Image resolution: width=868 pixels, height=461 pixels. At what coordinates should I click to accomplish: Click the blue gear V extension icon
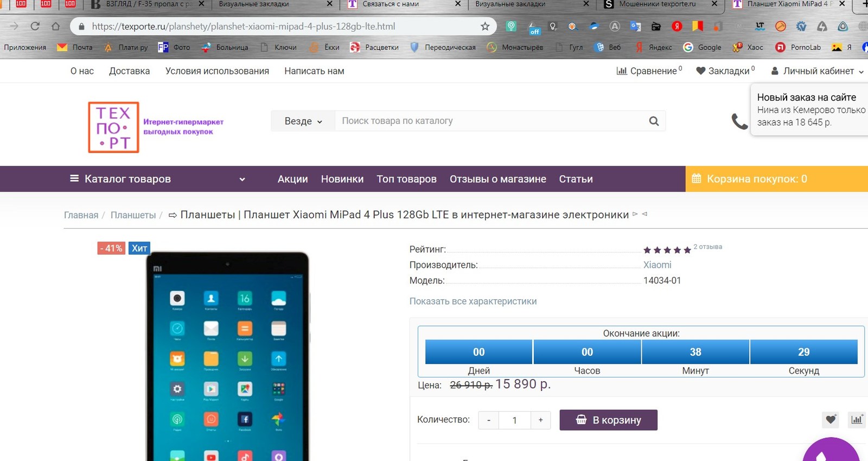click(801, 26)
